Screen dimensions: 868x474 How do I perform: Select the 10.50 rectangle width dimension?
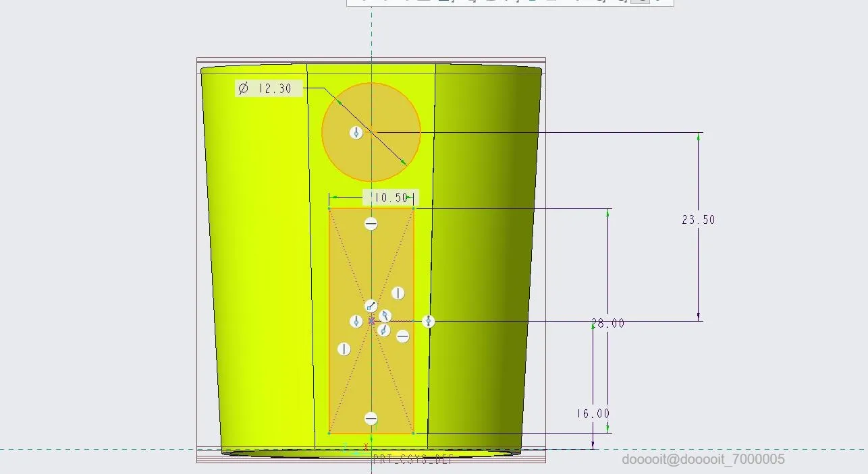pyautogui.click(x=391, y=198)
